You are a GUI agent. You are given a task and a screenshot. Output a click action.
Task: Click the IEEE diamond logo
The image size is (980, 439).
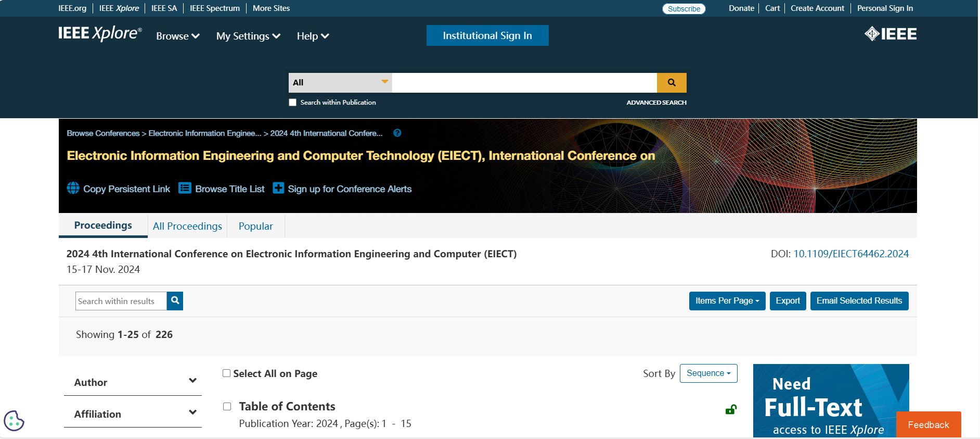(891, 34)
